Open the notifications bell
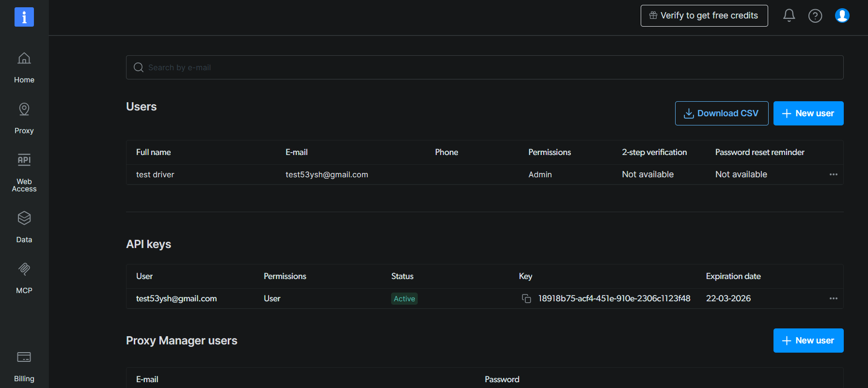 pos(789,16)
